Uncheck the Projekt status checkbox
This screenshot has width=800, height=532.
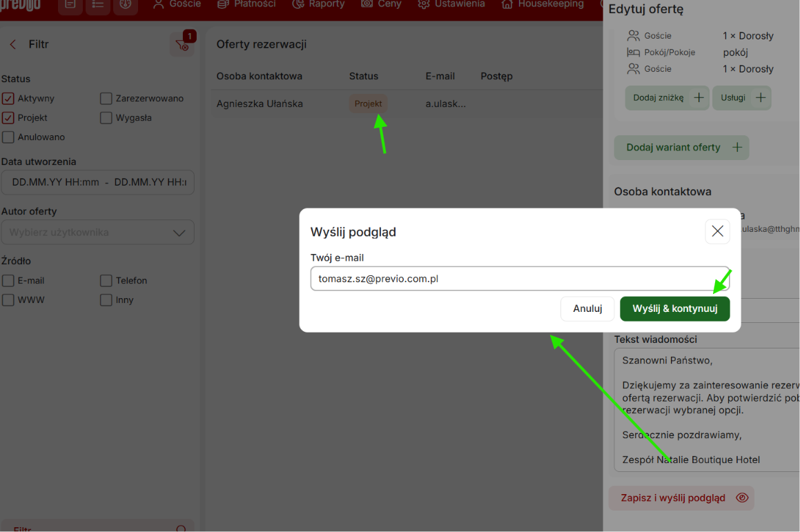(x=8, y=118)
